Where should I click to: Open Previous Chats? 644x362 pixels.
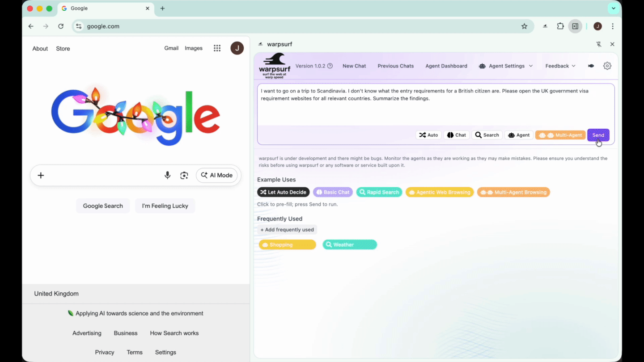pos(395,66)
